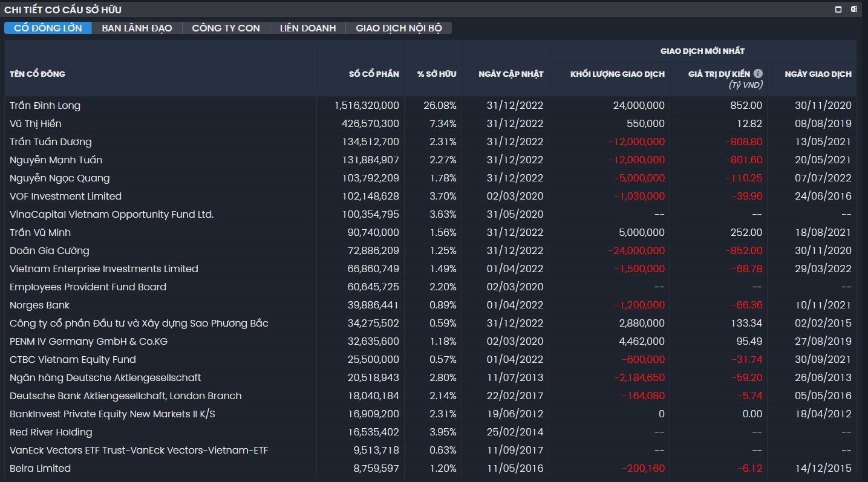The height and width of the screenshot is (482, 868).
Task: Go to the Liên doanh tab
Action: 307,28
